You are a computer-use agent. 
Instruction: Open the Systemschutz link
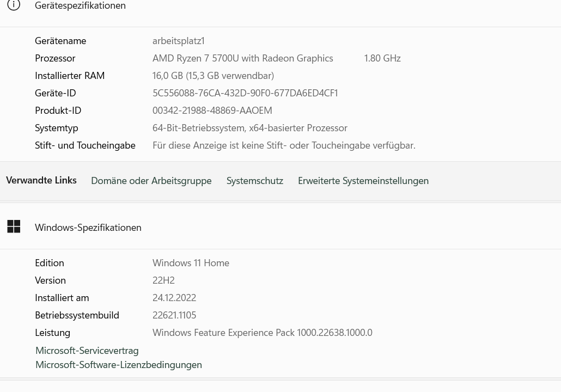click(x=255, y=181)
